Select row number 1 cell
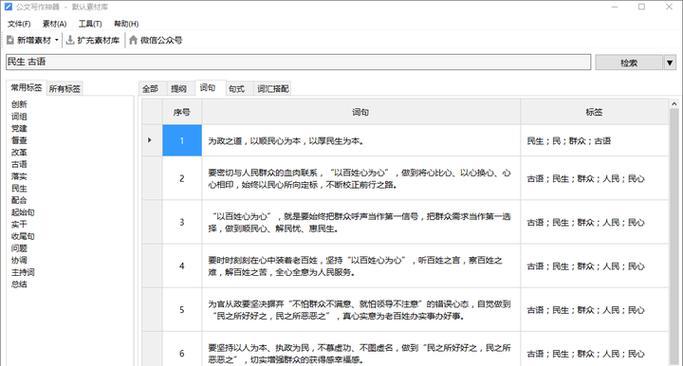The image size is (683, 366). pyautogui.click(x=182, y=140)
